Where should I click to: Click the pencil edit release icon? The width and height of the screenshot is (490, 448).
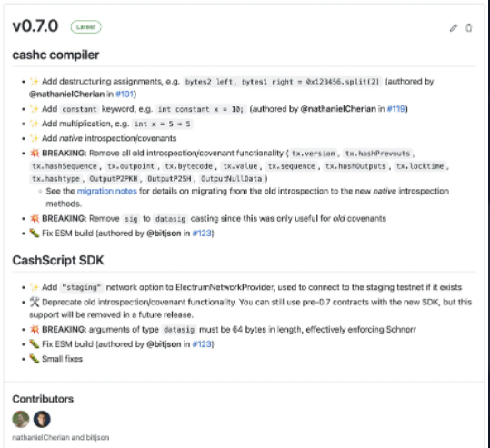point(454,28)
